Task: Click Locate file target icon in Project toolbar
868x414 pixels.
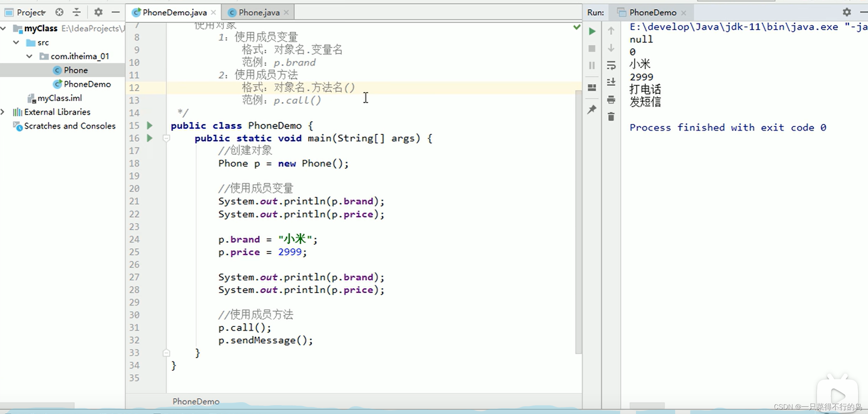Action: coord(59,12)
